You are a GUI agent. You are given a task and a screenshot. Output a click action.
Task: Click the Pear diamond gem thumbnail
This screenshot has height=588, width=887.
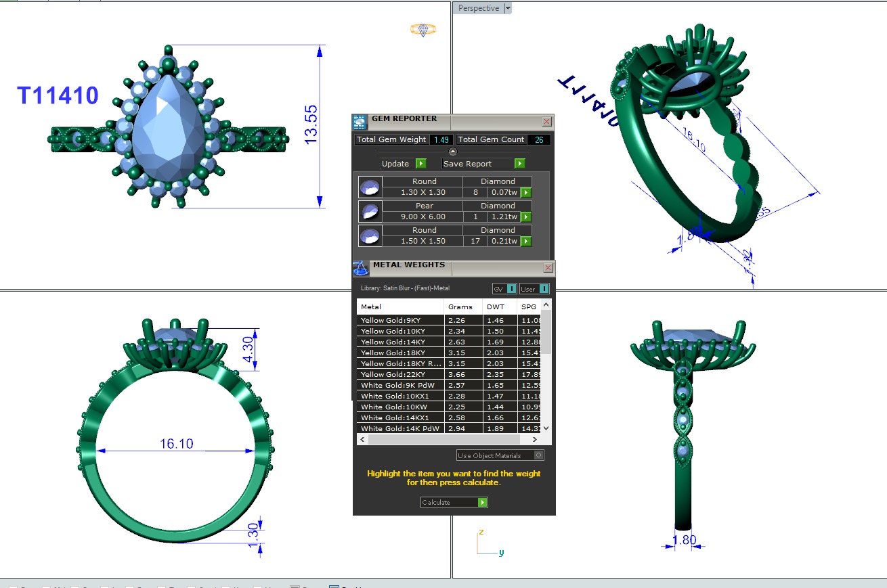[x=370, y=211]
